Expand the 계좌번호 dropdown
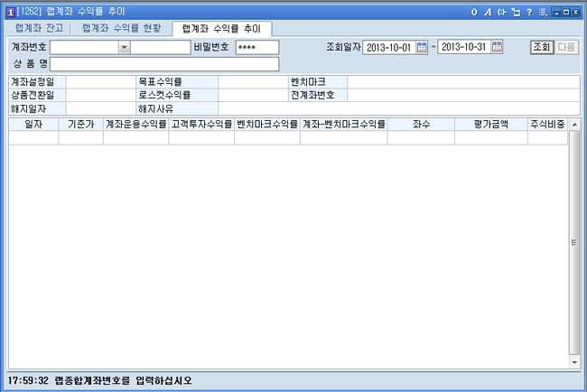Viewport: 587px width, 392px height. (125, 48)
